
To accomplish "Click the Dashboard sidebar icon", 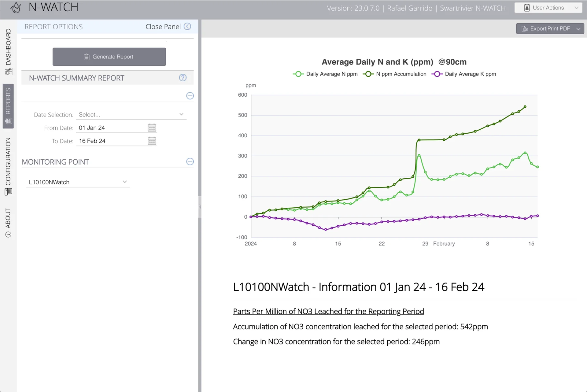I will coord(8,72).
